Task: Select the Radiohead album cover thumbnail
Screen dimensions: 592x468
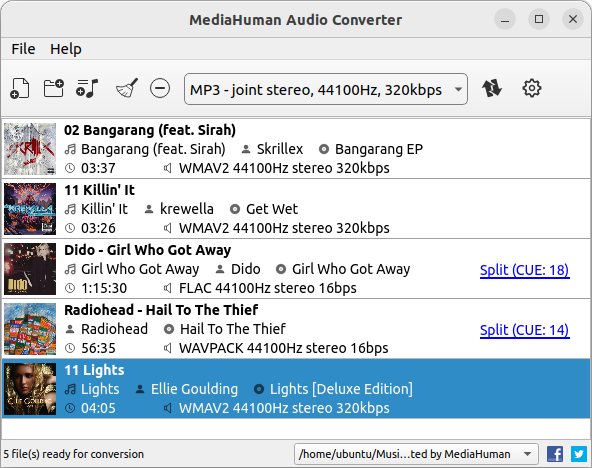Action: click(30, 329)
